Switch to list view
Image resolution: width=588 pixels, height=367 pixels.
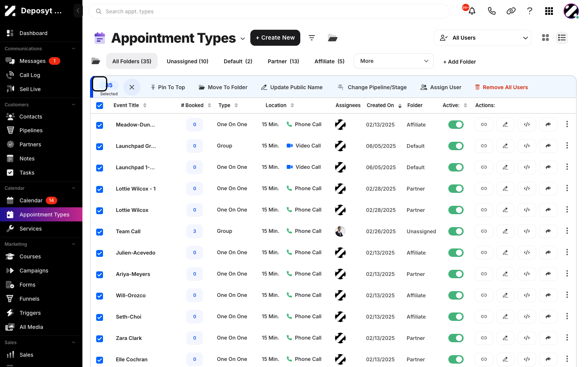(562, 38)
